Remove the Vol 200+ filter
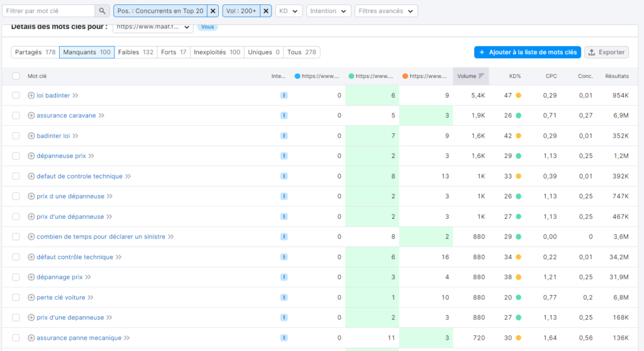Screen dimensions: 644x351 pyautogui.click(x=266, y=11)
